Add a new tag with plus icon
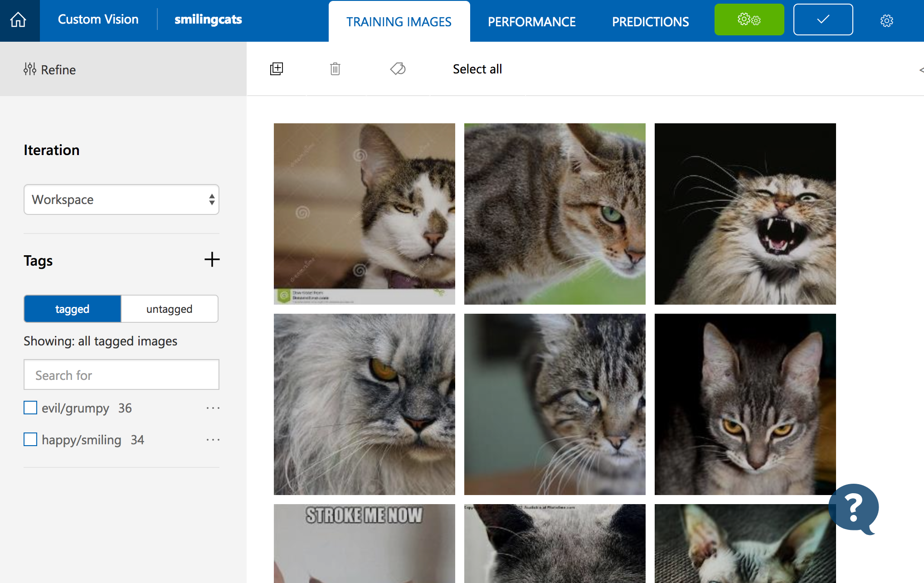 pos(212,260)
